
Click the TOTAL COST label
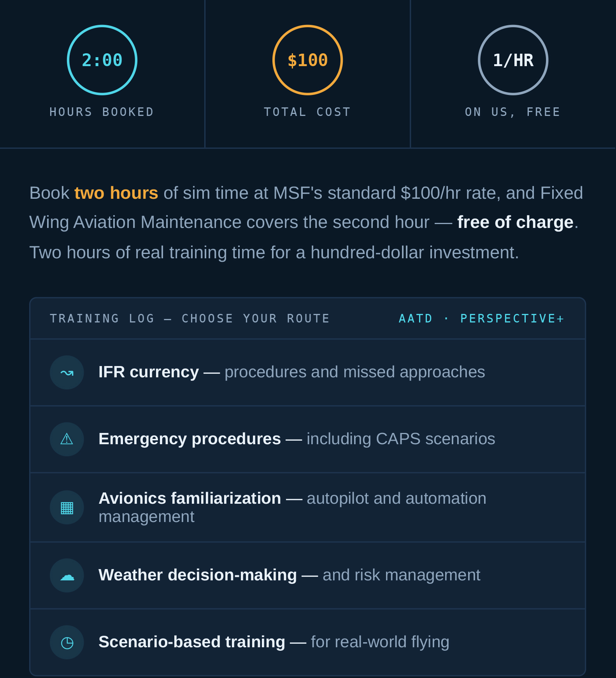[307, 112]
